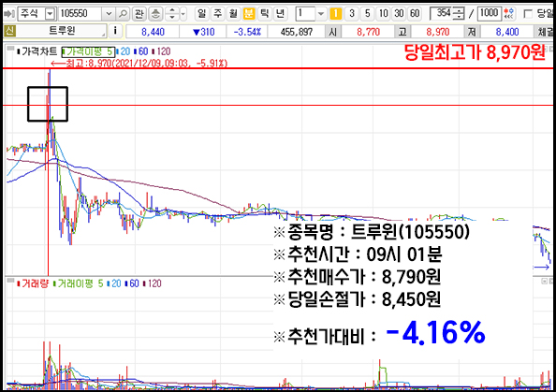The height and width of the screenshot is (392, 556).
Task: Click the round icon next to 관
Action: pos(155,14)
